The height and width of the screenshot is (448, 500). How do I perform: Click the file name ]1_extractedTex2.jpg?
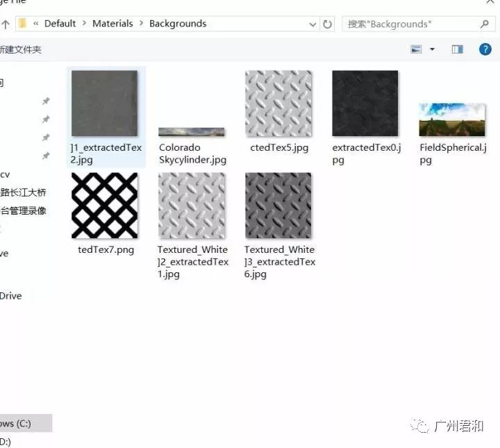pos(106,154)
